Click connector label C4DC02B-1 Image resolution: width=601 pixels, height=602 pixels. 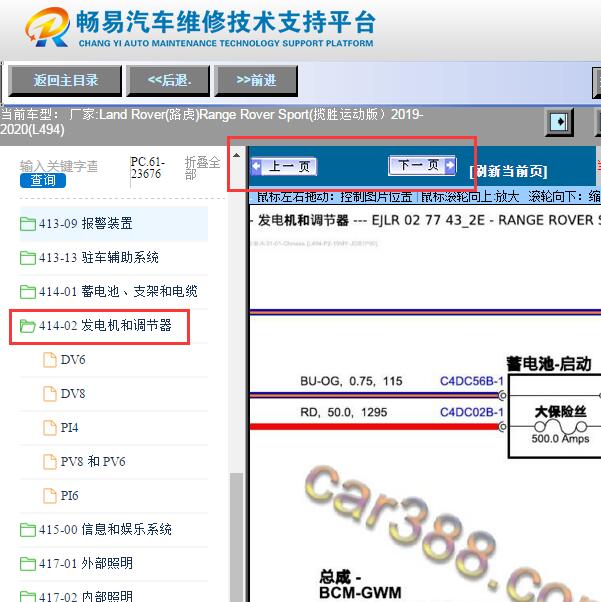pyautogui.click(x=472, y=412)
